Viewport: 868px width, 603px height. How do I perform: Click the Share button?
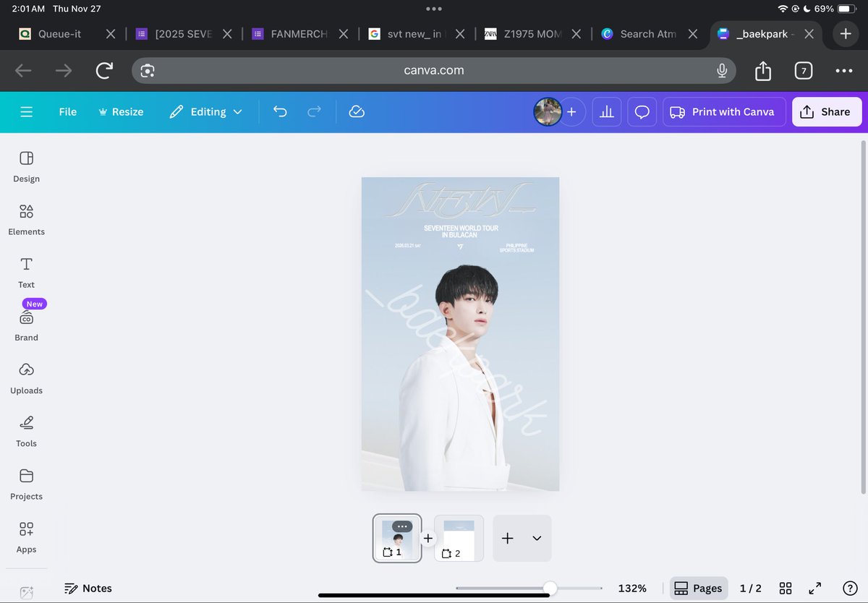(827, 112)
